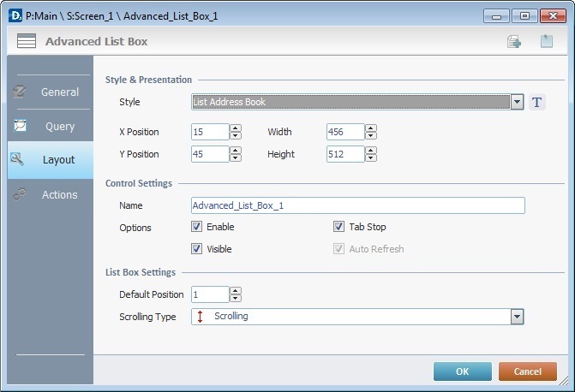Switch to the Query tab
Viewport: 575px width, 392px height.
[51, 126]
